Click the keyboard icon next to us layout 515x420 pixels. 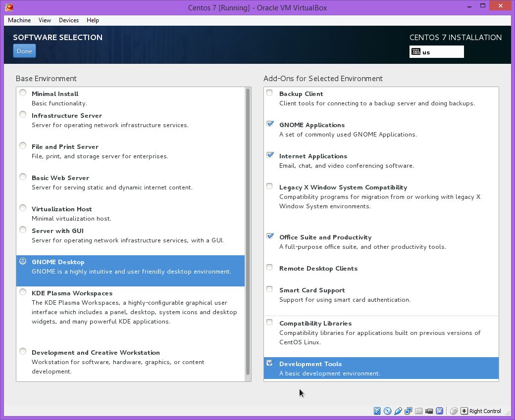pos(416,52)
